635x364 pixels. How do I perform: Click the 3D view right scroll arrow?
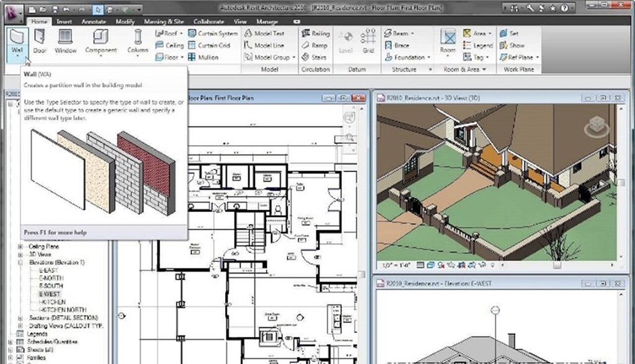[612, 265]
